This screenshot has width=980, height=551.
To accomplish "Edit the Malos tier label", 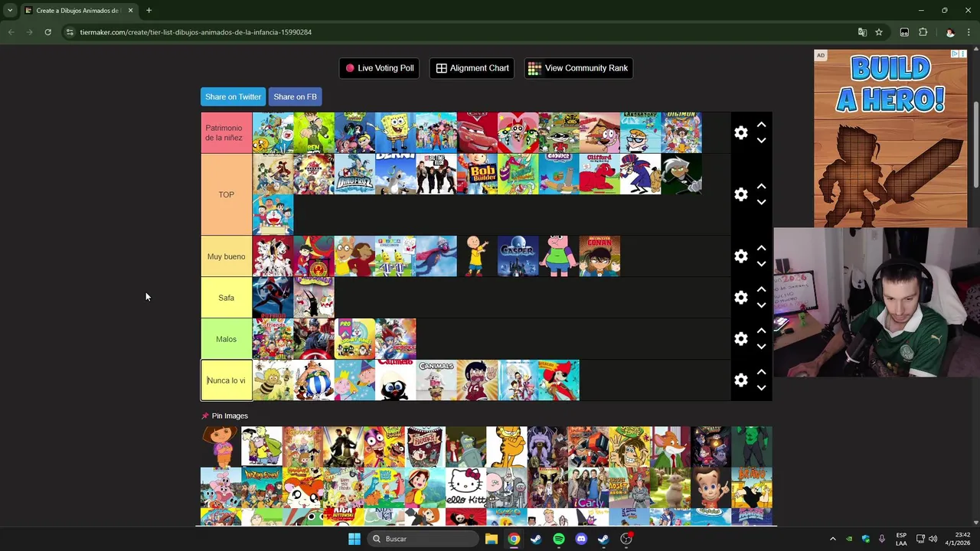I will coord(226,339).
